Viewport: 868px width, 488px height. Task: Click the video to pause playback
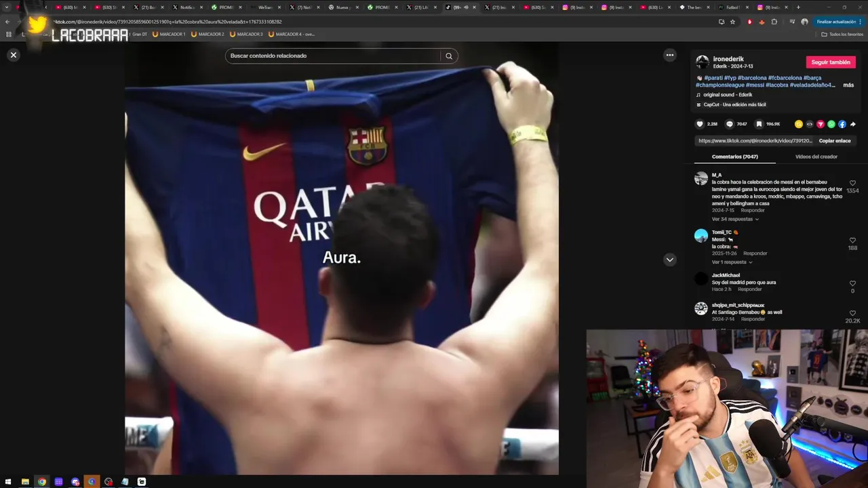[x=342, y=258]
